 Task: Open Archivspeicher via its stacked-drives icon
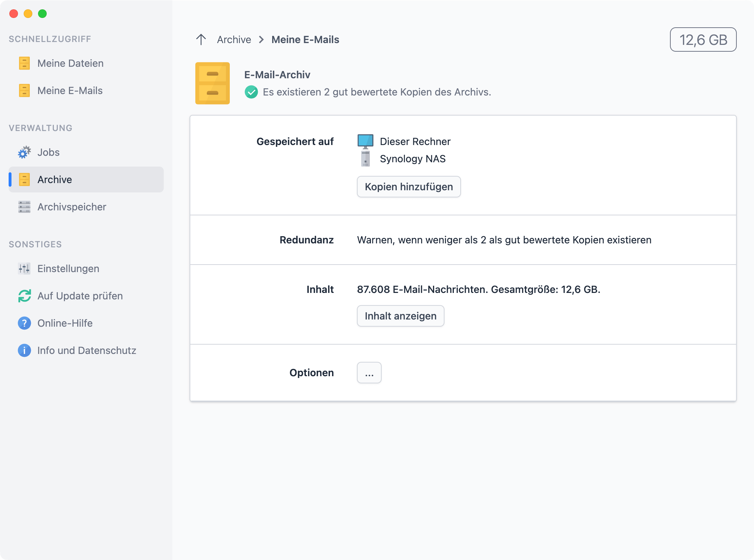[x=24, y=207]
